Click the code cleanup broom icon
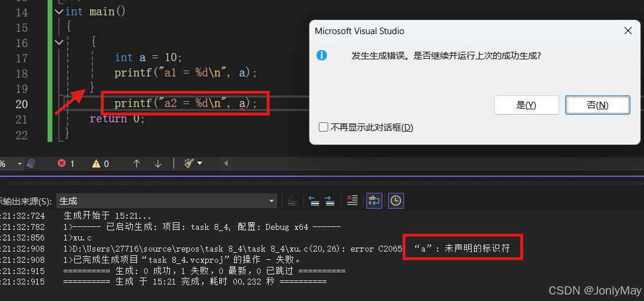The height and width of the screenshot is (301, 644). pos(189,163)
